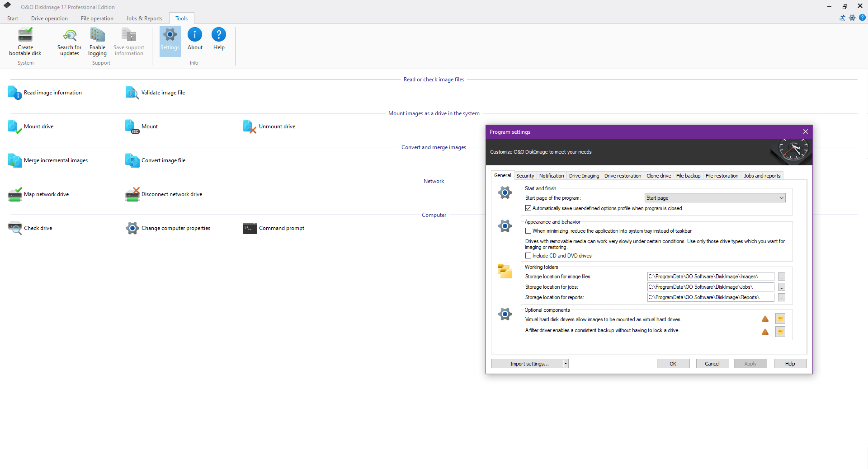Click the image files storage path field
Screen dimensions: 868x469
click(x=711, y=277)
